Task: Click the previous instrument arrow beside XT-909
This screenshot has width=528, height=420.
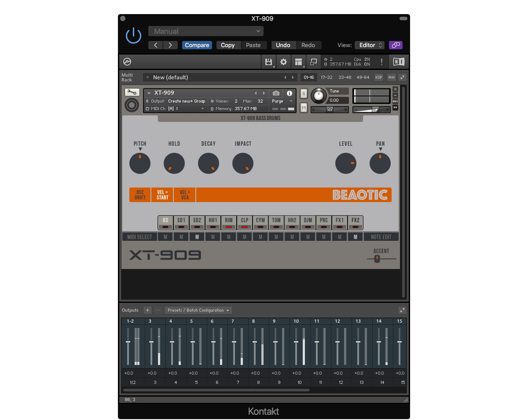Action: 256,93
